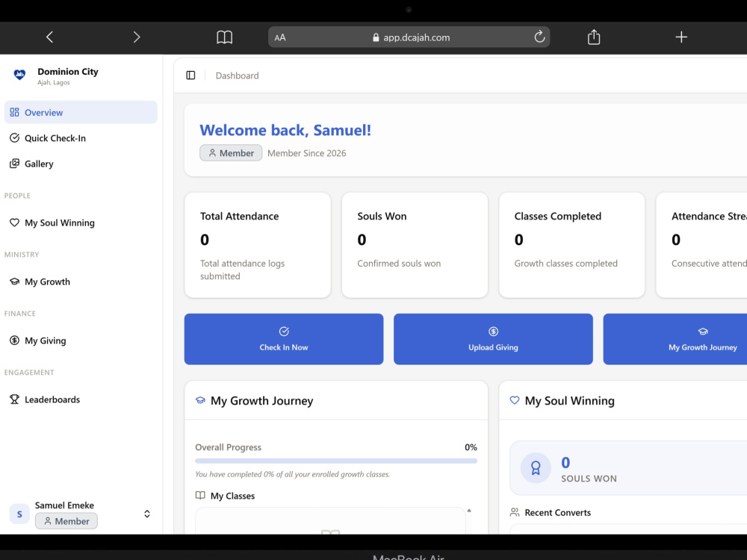Tap the AA reader text-size control
This screenshot has height=560, width=747.
coord(280,37)
